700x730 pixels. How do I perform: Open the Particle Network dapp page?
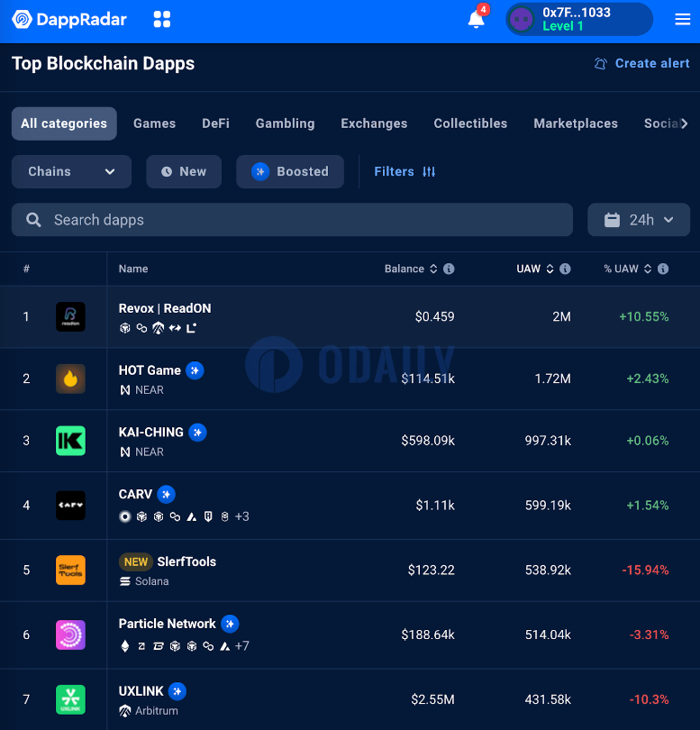pos(167,624)
